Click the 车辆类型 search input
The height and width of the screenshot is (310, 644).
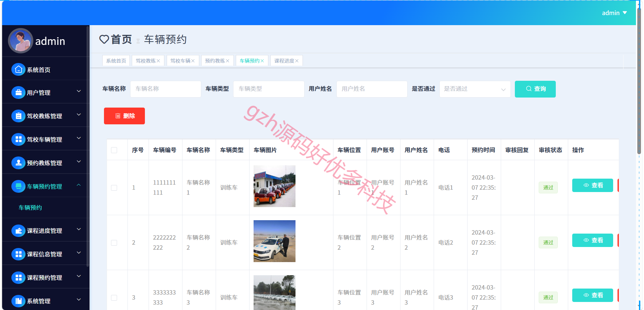[x=269, y=89]
